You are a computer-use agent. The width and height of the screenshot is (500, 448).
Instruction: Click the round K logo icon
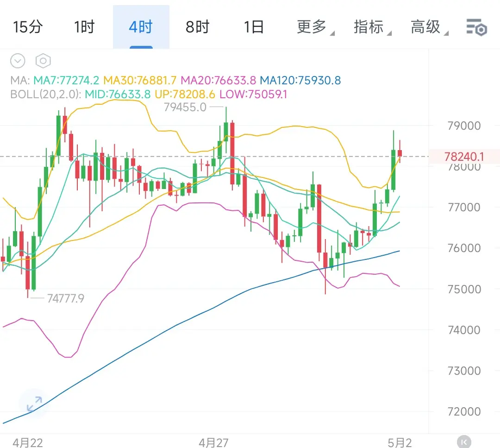pos(463,442)
